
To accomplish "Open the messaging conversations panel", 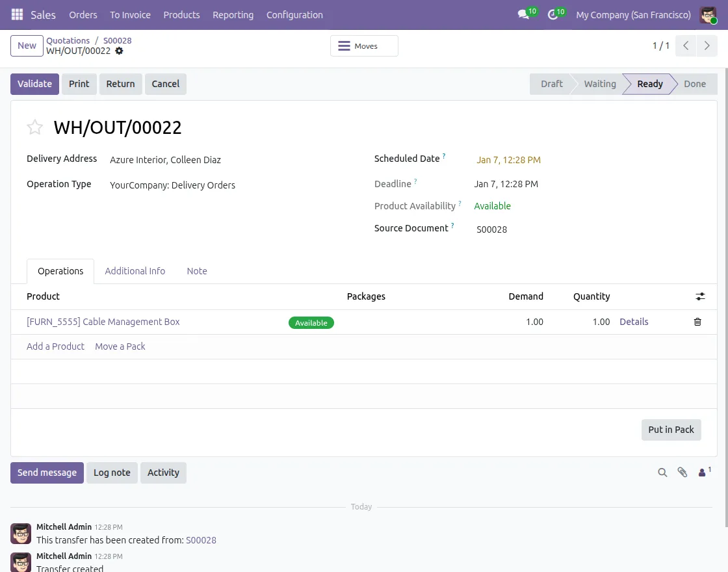I will tap(524, 14).
